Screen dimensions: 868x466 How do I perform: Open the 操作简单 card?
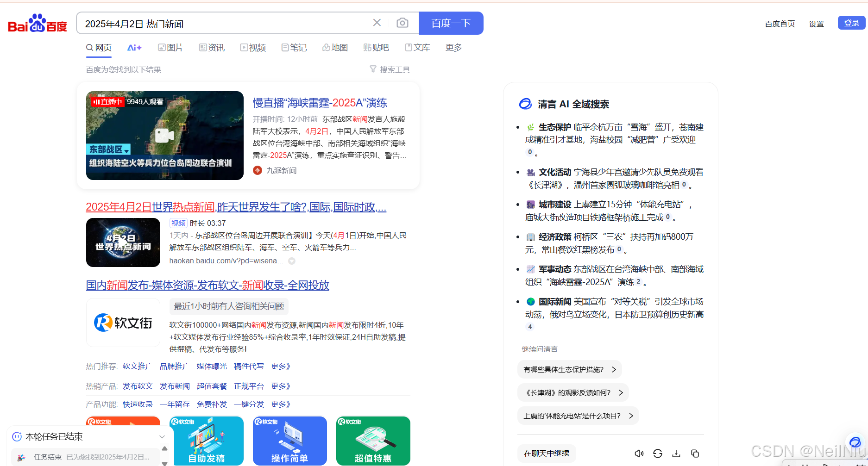[x=290, y=441]
